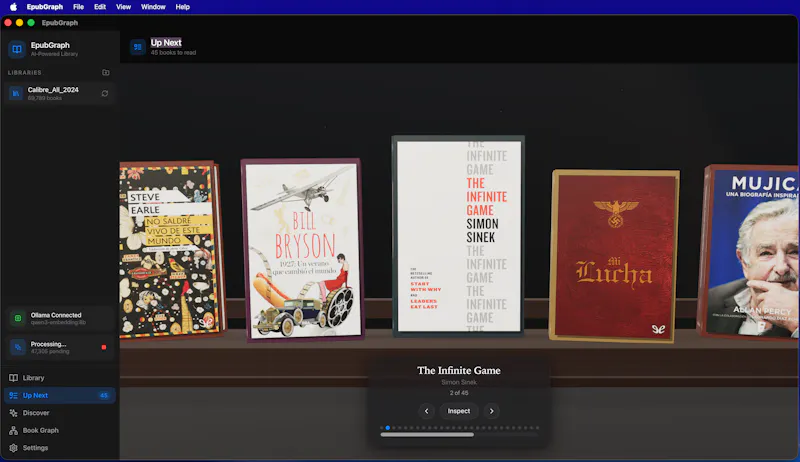Click 'The Infinite Game' title text below shelf

click(459, 371)
